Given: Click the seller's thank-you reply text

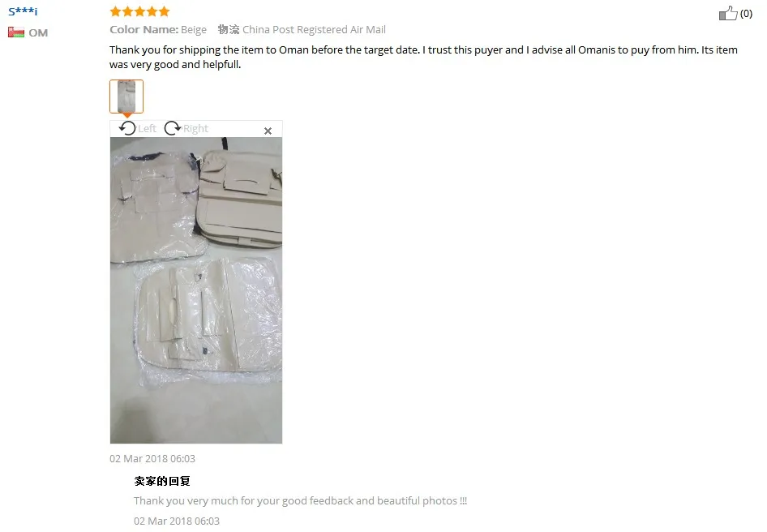Looking at the screenshot, I should [300, 500].
